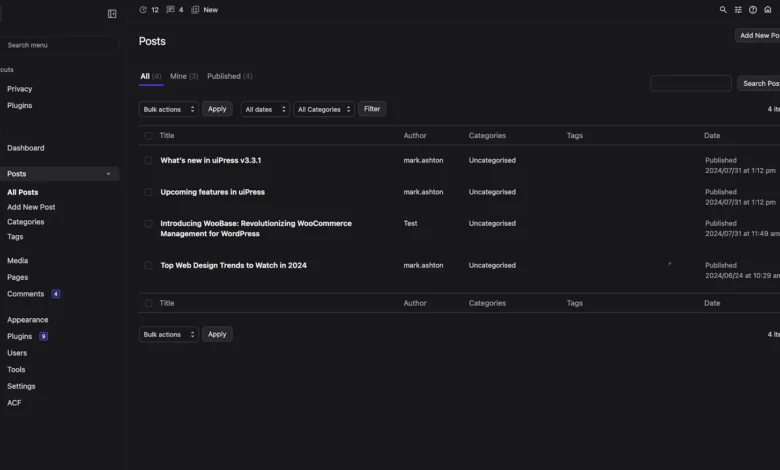
Task: Open post Introducing WooBase: Revolutionizing WooCommerce
Action: click(x=256, y=228)
